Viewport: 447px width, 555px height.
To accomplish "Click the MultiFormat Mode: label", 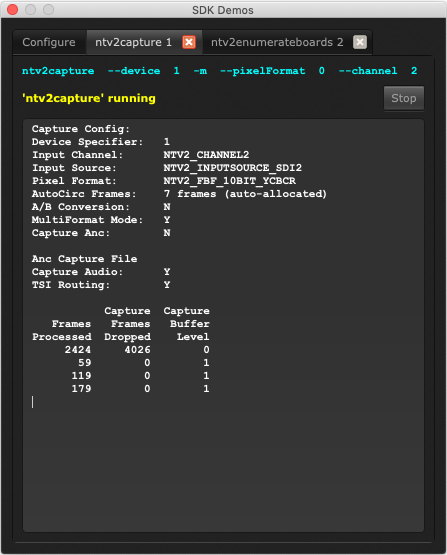I will pos(87,220).
